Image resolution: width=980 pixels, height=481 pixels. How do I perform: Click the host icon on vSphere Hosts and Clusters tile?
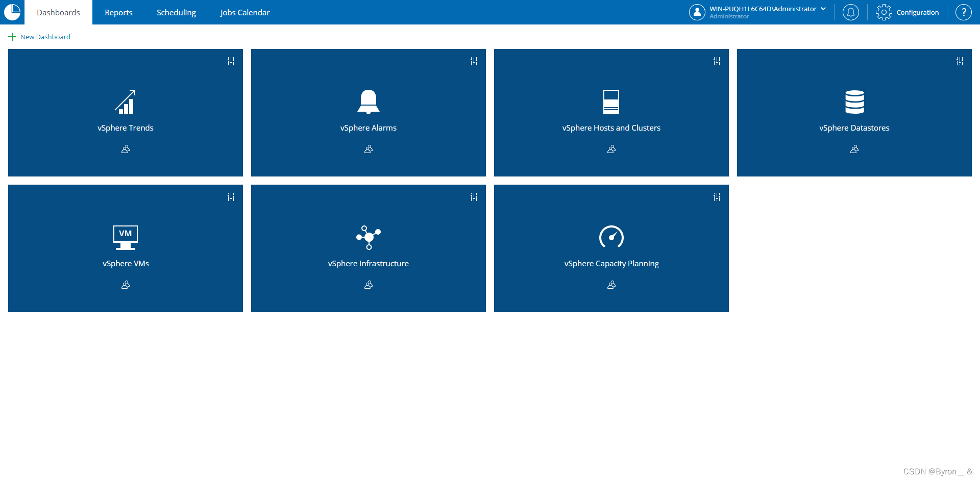(x=611, y=102)
